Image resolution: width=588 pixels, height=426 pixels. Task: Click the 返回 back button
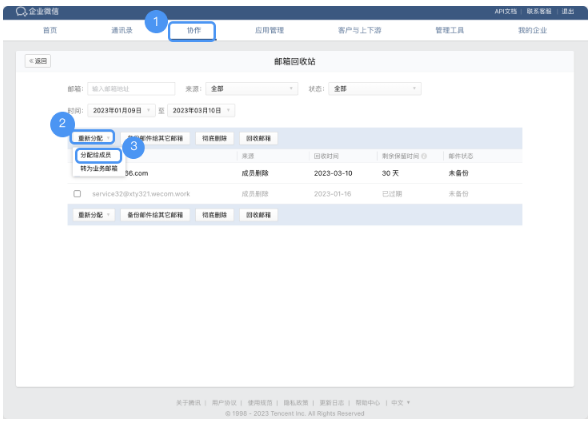(38, 61)
